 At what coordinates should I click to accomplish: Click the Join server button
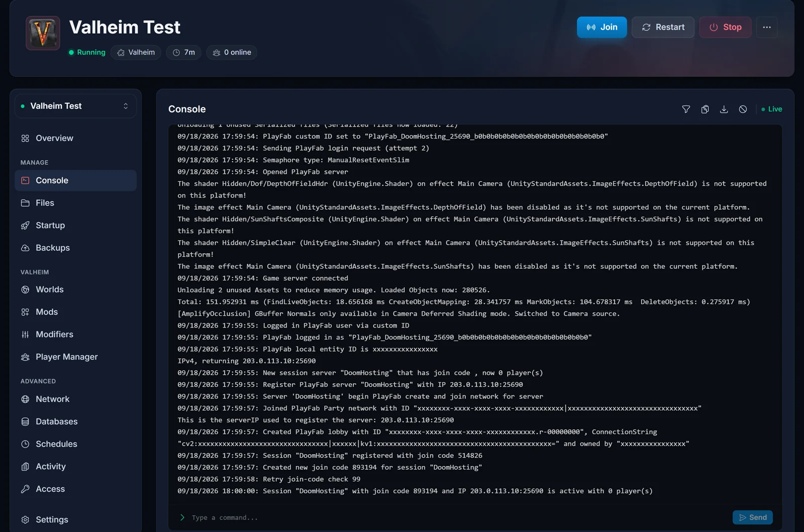601,27
